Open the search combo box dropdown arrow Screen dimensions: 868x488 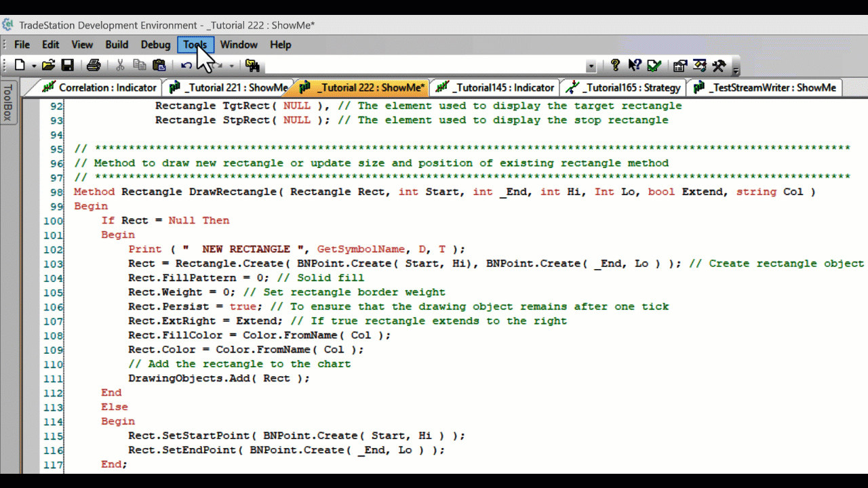click(x=591, y=66)
